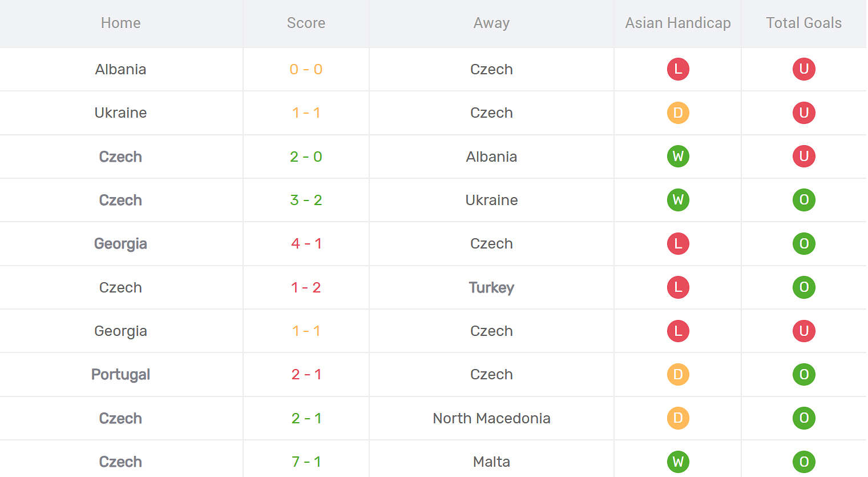This screenshot has width=868, height=477.
Task: Click the W badge in Czech 2-0 Albania row
Action: point(678,157)
